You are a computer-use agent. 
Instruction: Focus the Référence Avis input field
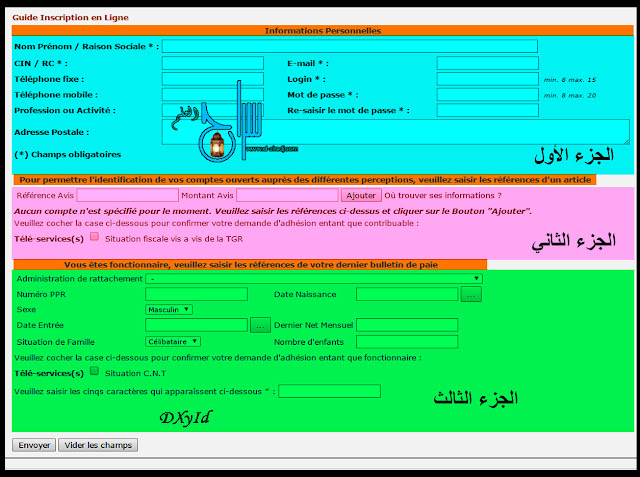tap(127, 195)
